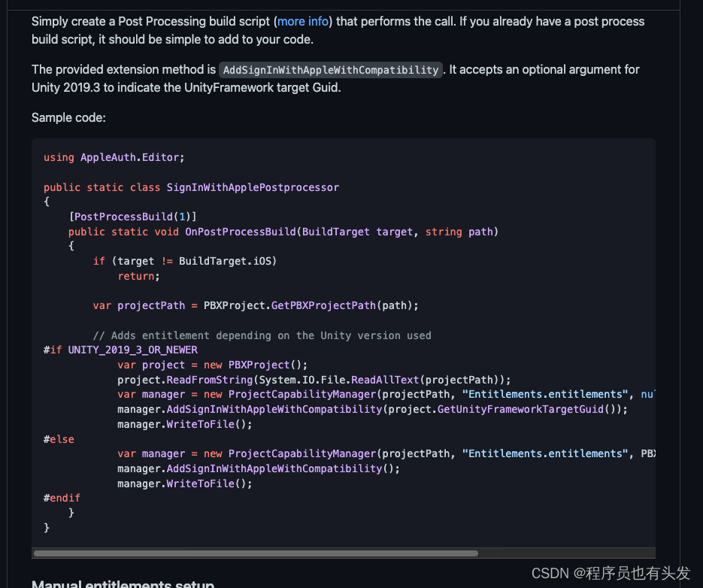
Task: Click the 'if (target != BuildTarget.iOS)' line
Action: tap(185, 261)
